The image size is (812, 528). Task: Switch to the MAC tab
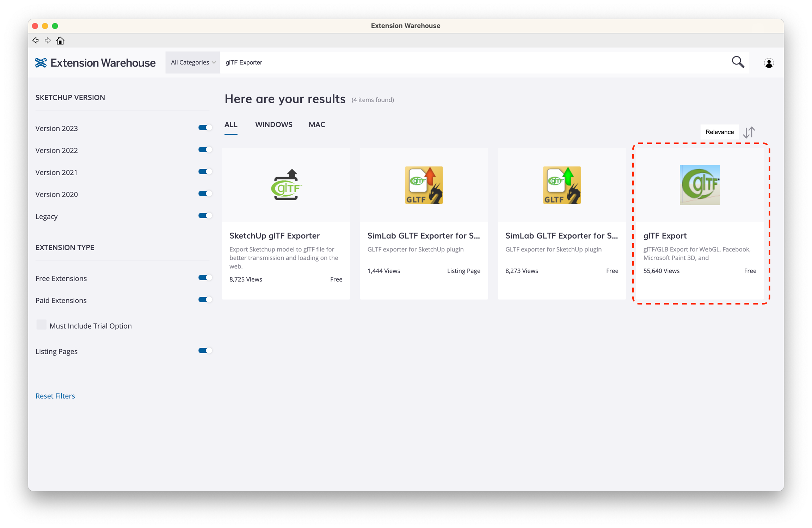(x=316, y=124)
